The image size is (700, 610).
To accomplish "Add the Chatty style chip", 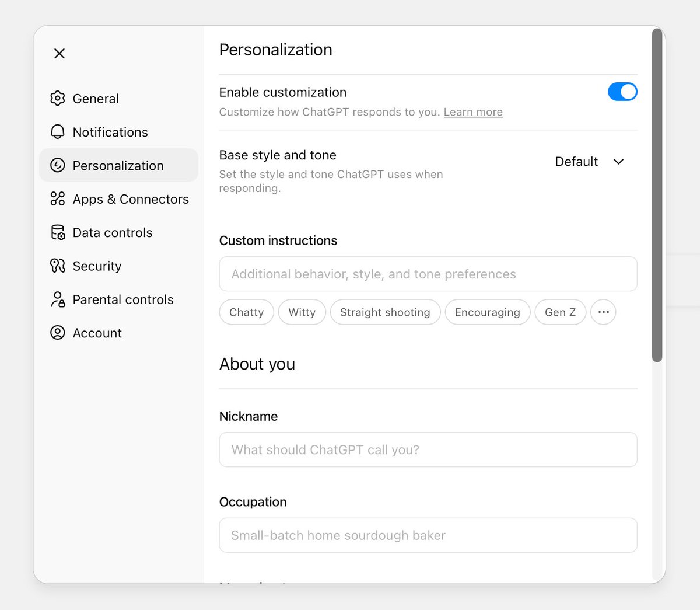I will pos(246,312).
